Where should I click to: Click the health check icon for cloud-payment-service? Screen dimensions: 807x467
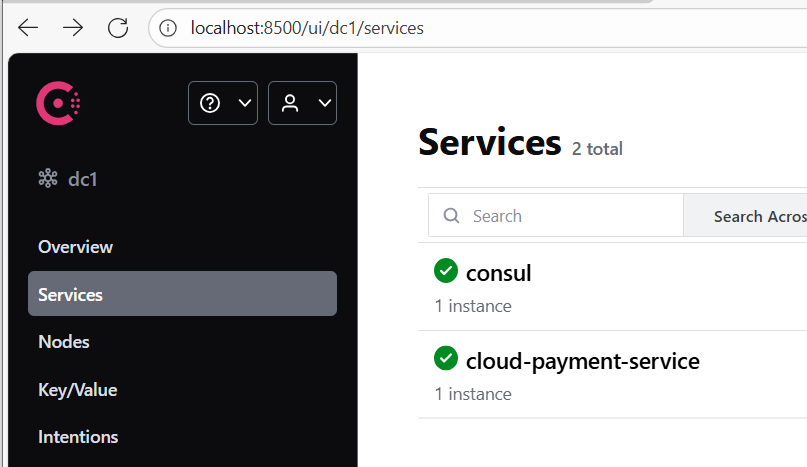click(446, 358)
